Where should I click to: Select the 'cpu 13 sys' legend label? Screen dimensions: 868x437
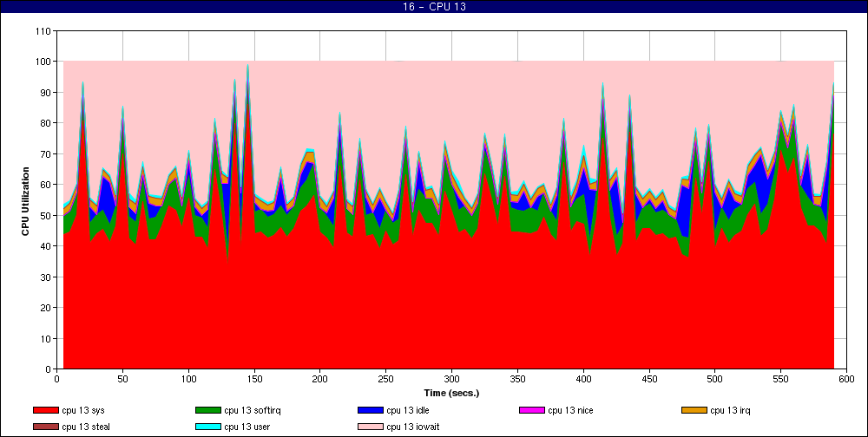pyautogui.click(x=83, y=410)
